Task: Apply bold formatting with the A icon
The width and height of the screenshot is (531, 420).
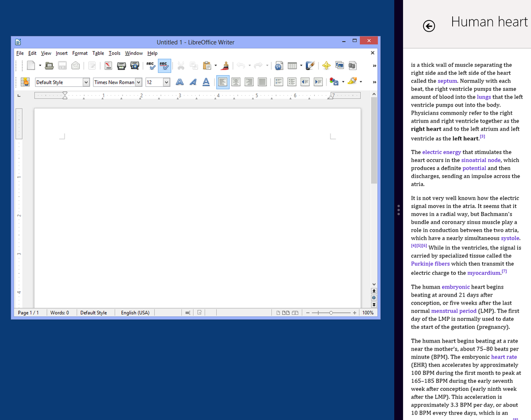Action: point(179,82)
